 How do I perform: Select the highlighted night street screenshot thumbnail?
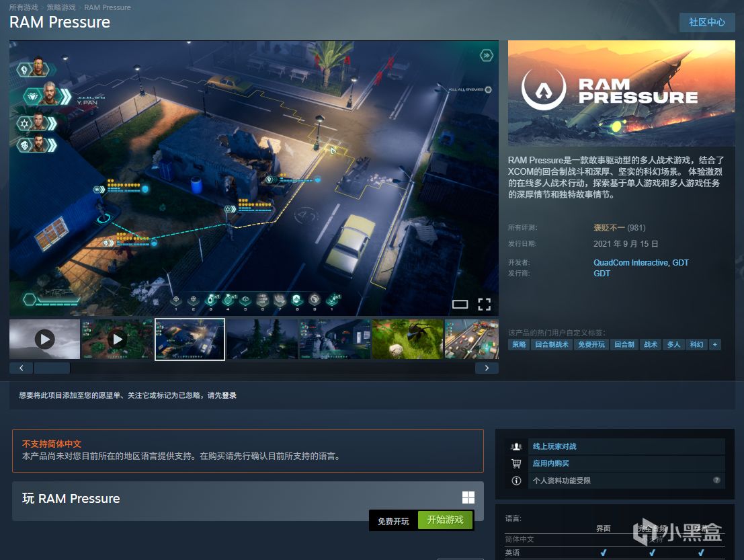[190, 339]
